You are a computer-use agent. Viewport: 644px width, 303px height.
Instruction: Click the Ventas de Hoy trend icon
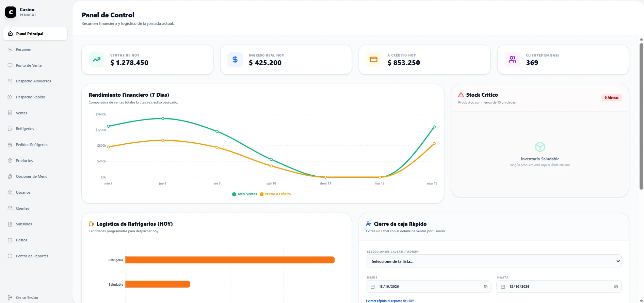(x=97, y=59)
